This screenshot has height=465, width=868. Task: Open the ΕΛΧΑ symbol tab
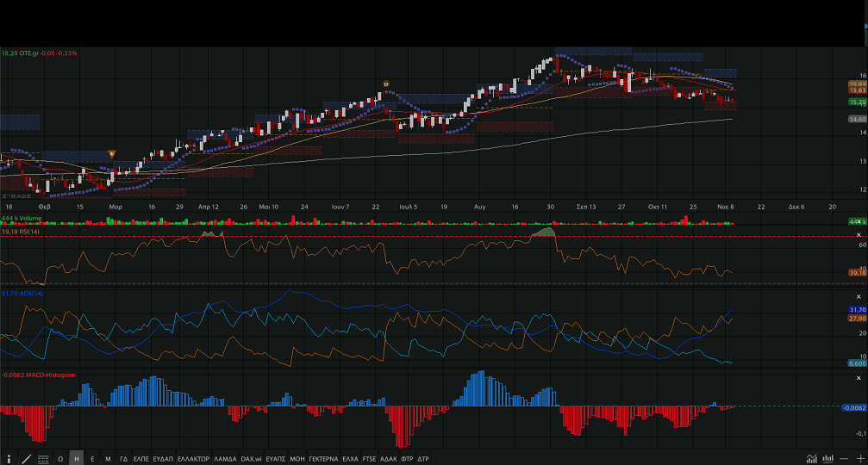pyautogui.click(x=351, y=459)
